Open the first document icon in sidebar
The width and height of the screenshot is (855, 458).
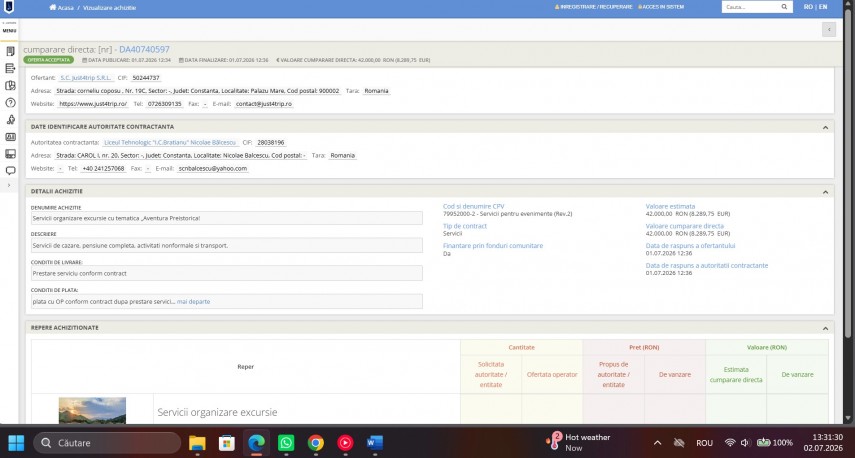click(10, 51)
